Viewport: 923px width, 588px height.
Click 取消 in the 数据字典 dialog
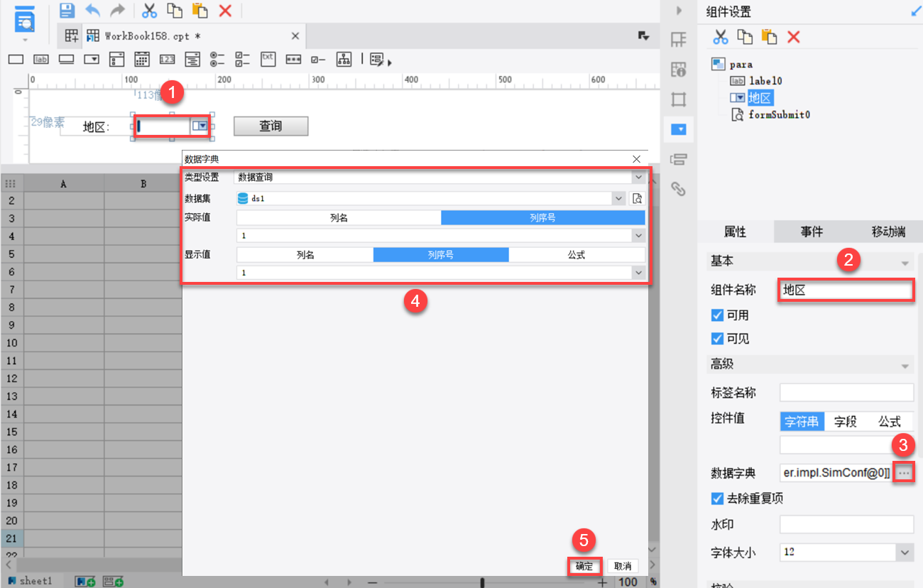coord(623,566)
